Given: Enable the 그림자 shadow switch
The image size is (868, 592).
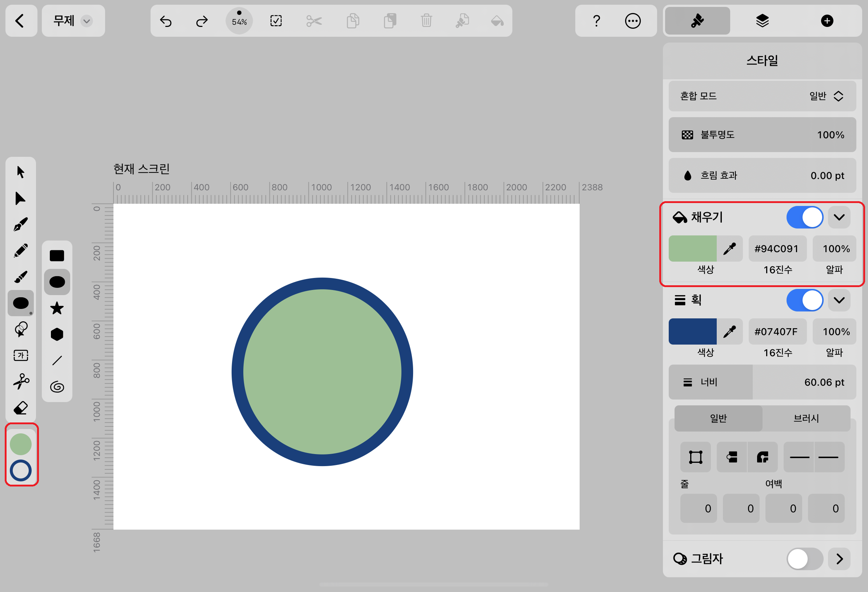Looking at the screenshot, I should [804, 559].
